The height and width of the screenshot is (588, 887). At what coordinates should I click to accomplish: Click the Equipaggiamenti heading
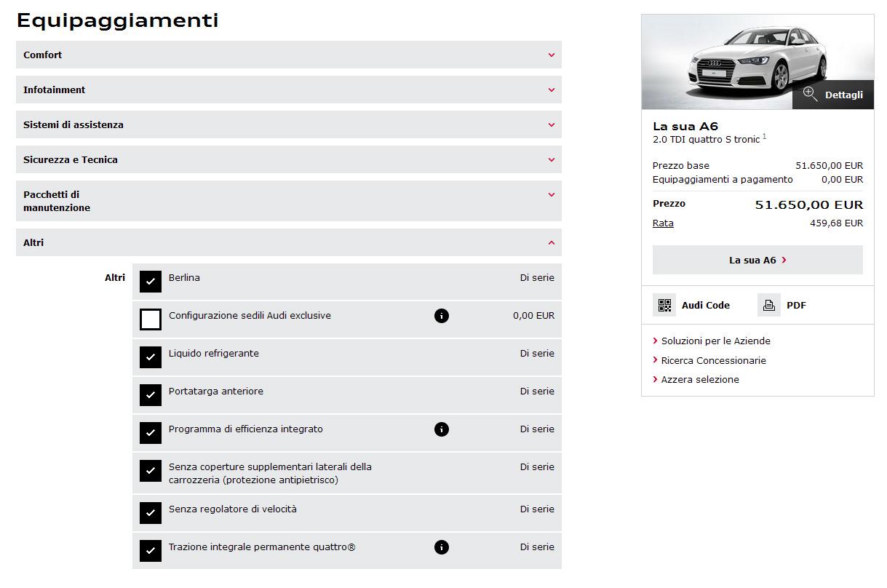pos(117,20)
